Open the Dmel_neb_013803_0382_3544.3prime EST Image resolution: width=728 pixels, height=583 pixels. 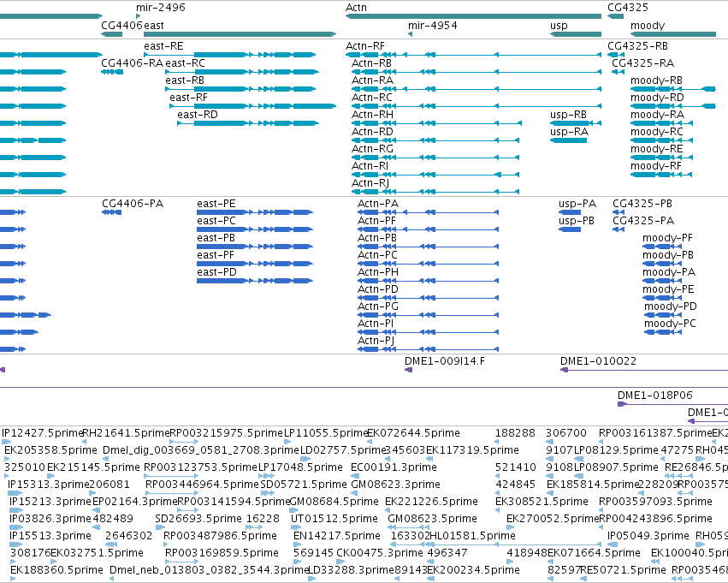click(112, 579)
